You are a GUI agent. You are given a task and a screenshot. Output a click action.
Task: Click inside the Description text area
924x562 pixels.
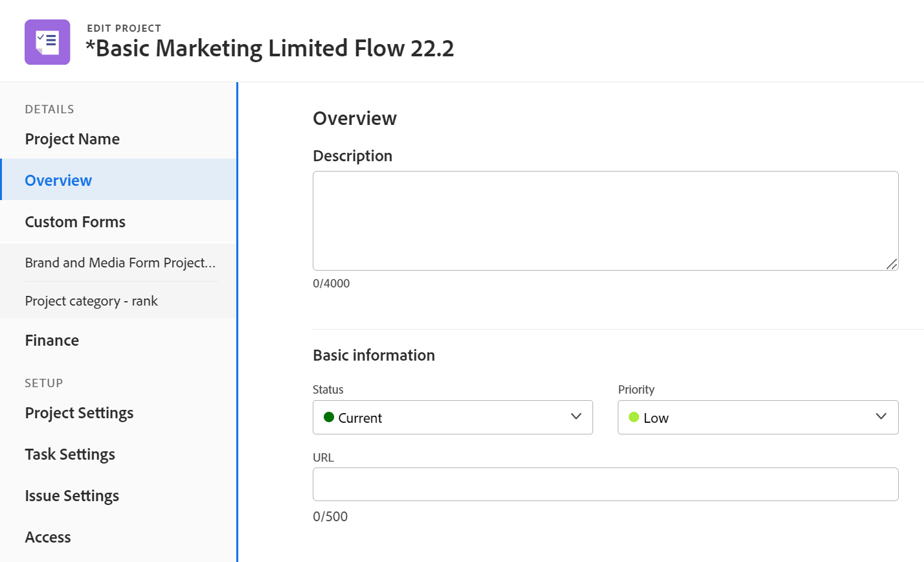[x=605, y=220]
